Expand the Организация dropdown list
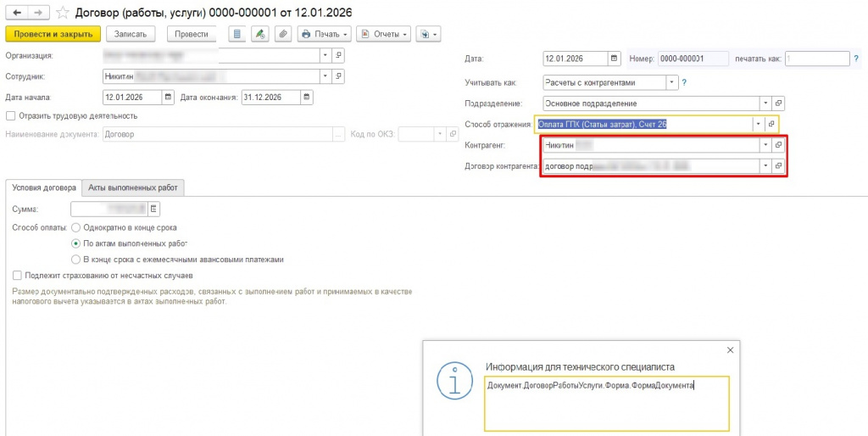 (325, 56)
